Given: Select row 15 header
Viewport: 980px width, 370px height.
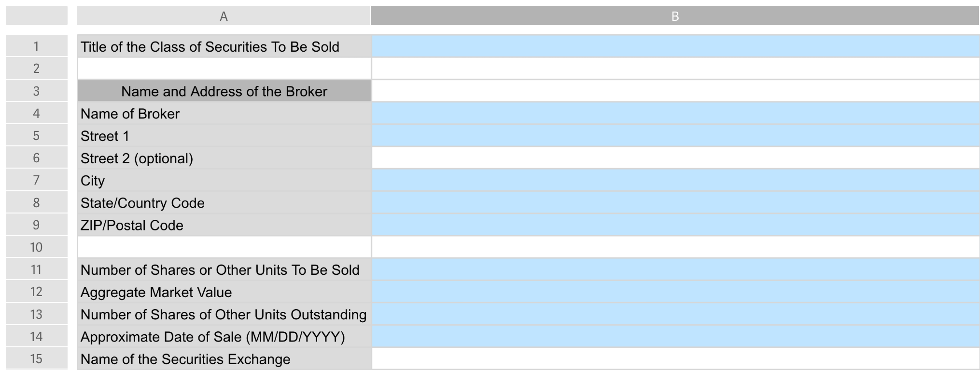Looking at the screenshot, I should click(36, 359).
